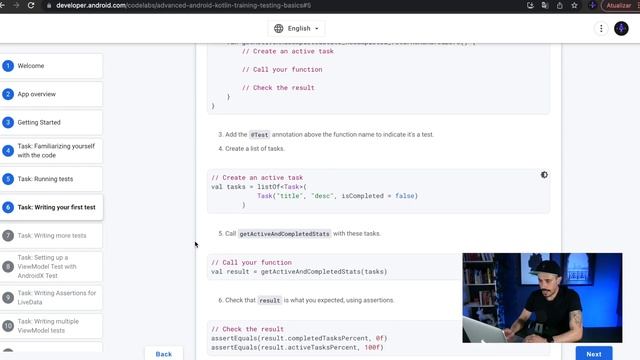Image resolution: width=640 pixels, height=360 pixels.
Task: Open the user account avatar
Action: pos(621,28)
